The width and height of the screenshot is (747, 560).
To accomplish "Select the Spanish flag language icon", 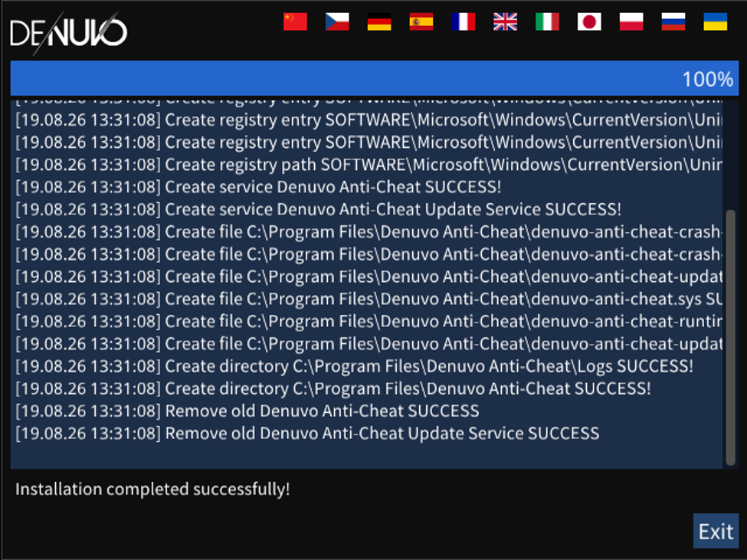I will [x=421, y=21].
